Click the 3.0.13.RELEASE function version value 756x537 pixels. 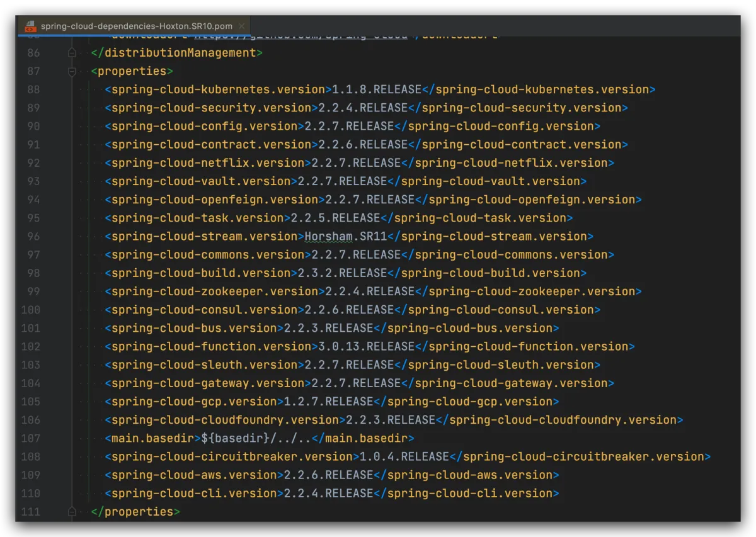[363, 346]
